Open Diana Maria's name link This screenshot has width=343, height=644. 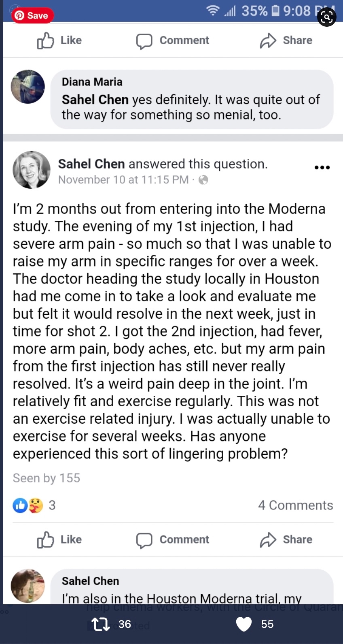click(x=92, y=82)
